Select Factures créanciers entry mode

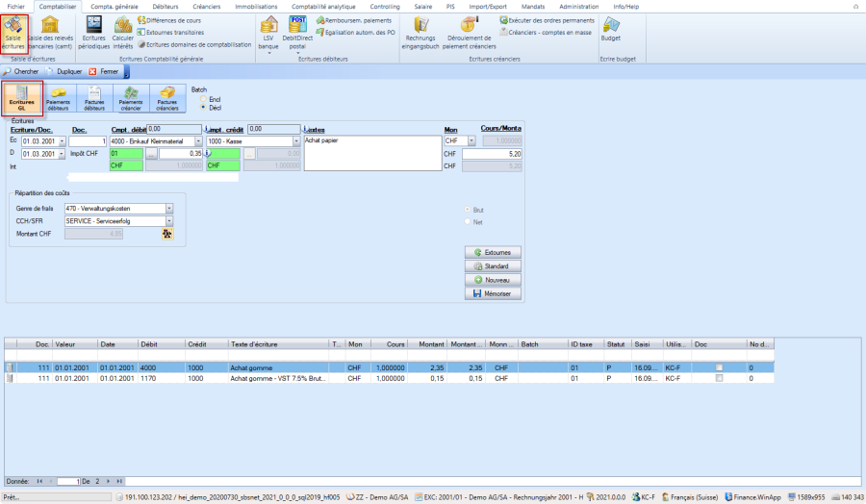pos(167,99)
